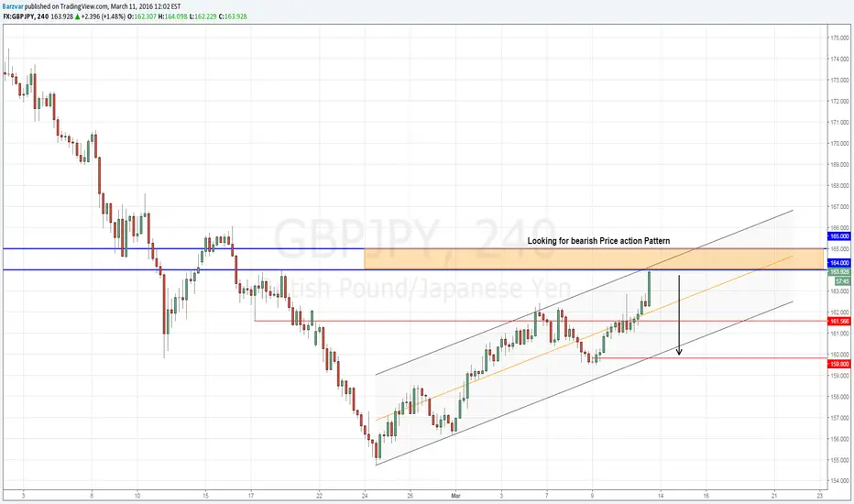Click the C:163.928 close value
Image resolution: width=854 pixels, height=504 pixels.
point(233,16)
